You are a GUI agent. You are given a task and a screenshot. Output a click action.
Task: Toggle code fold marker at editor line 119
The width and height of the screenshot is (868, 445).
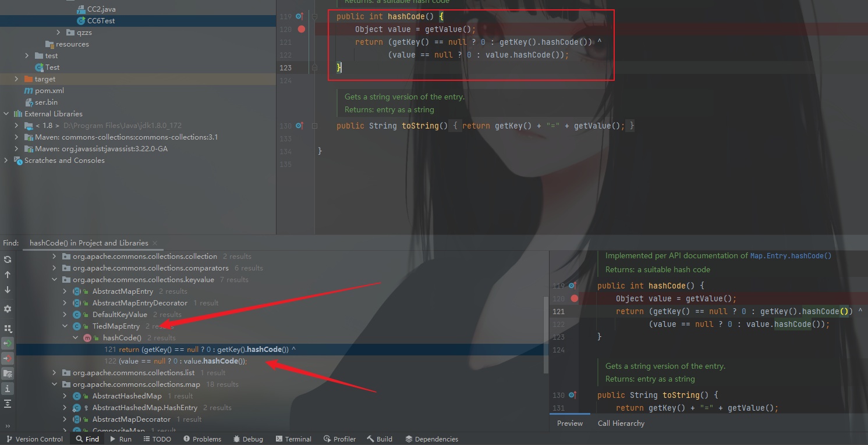[x=314, y=16]
